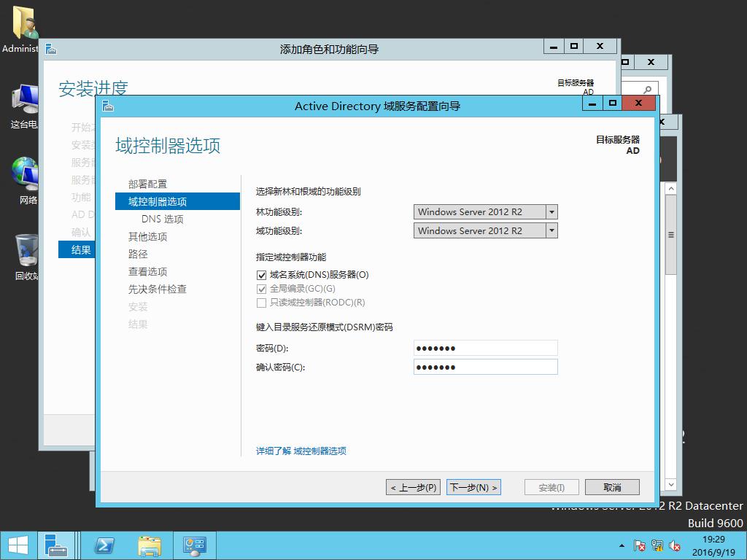Maximize the Add Roles and Features wizard

(x=574, y=46)
